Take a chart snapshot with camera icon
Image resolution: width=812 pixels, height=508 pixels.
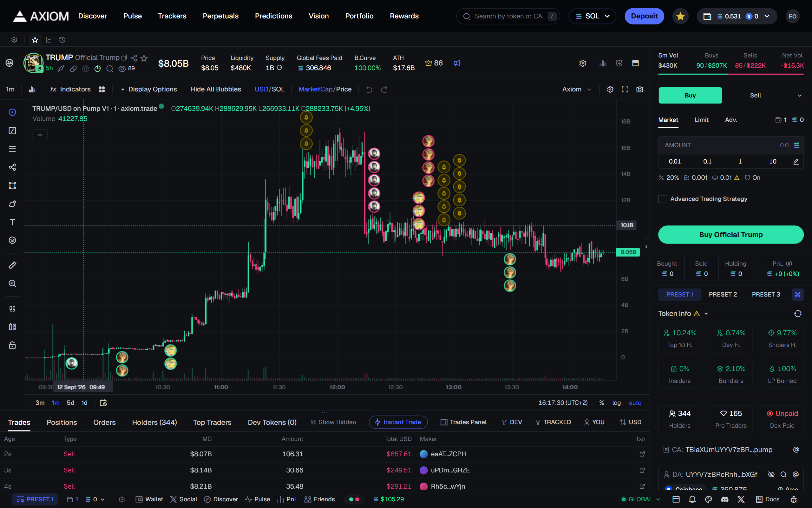(x=640, y=89)
